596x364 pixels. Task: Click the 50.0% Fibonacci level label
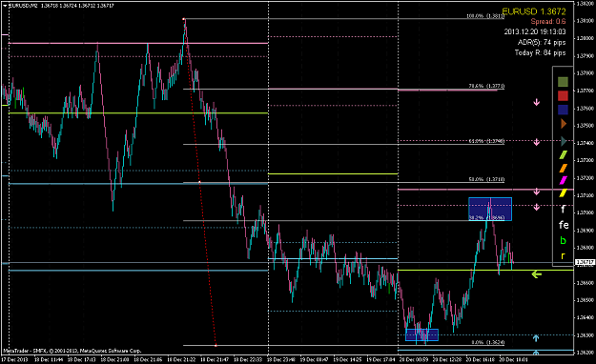point(486,179)
